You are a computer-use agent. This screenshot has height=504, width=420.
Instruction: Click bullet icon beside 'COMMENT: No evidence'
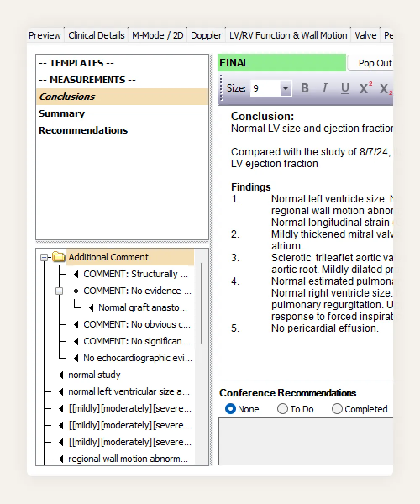(76, 291)
